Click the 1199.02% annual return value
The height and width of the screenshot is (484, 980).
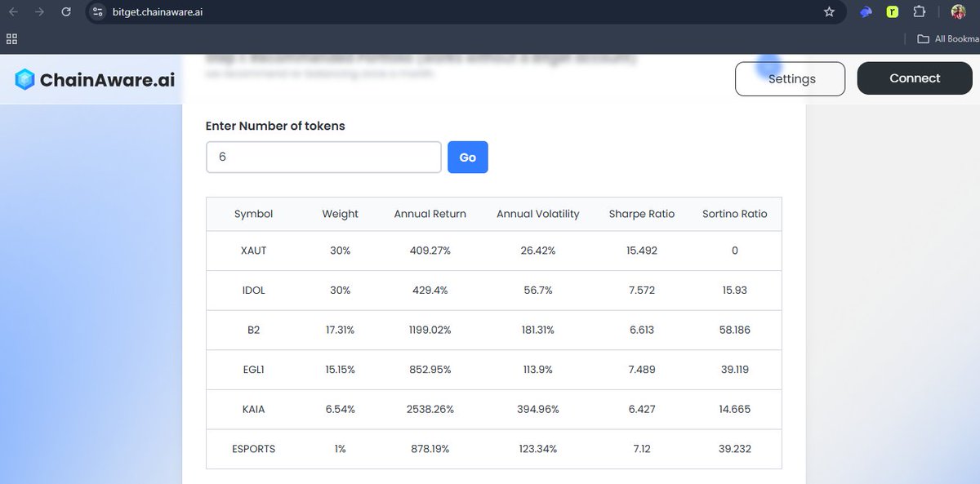pos(430,330)
